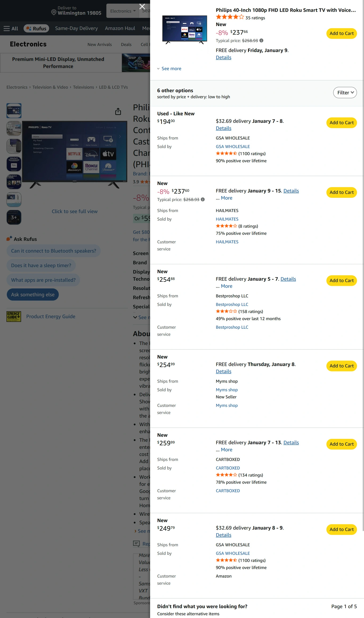364x618 pixels.
Task: Ask Rufus about Bluetooth speaker connection
Action: click(x=54, y=251)
